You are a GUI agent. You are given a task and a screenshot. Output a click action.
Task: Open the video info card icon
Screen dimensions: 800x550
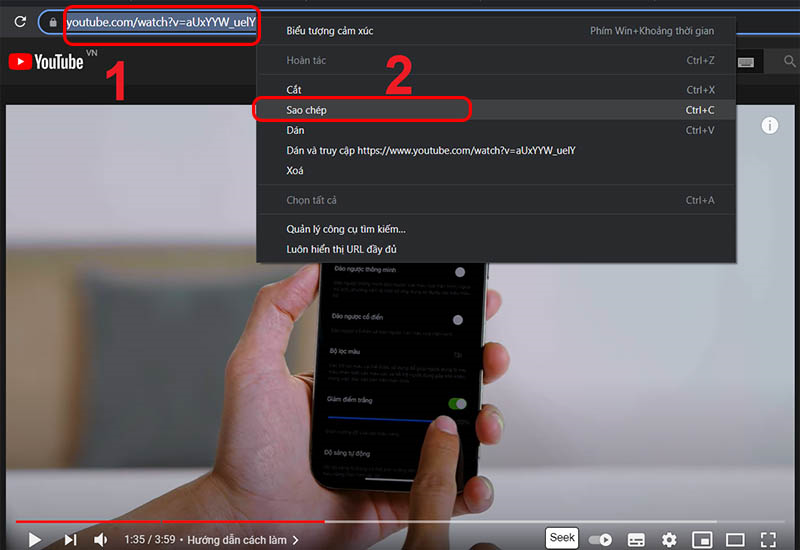769,125
